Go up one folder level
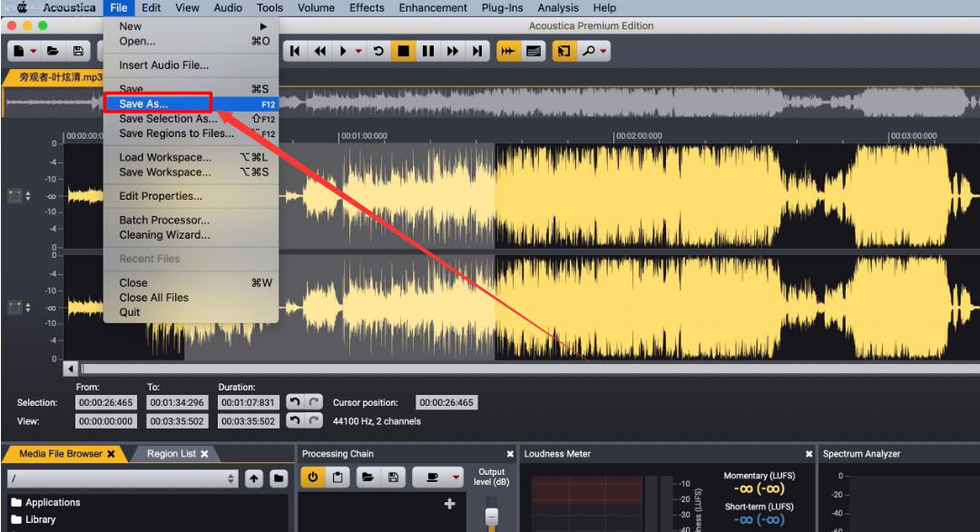This screenshot has height=532, width=980. (x=254, y=478)
